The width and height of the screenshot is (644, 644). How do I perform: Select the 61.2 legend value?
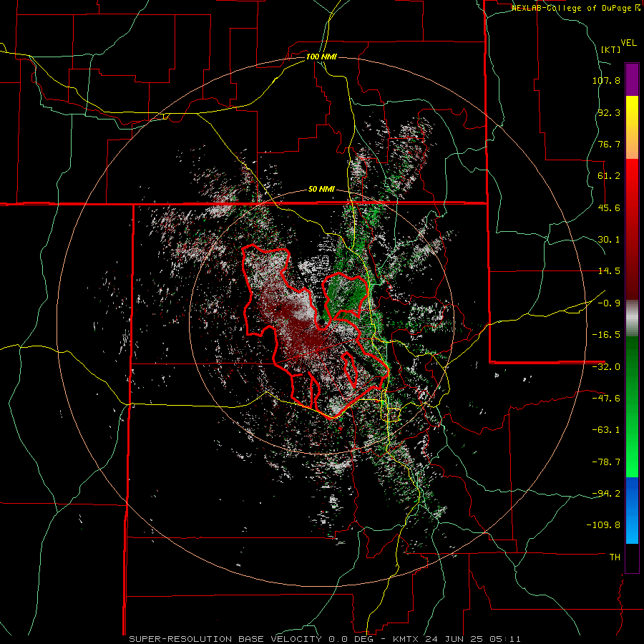pyautogui.click(x=609, y=176)
